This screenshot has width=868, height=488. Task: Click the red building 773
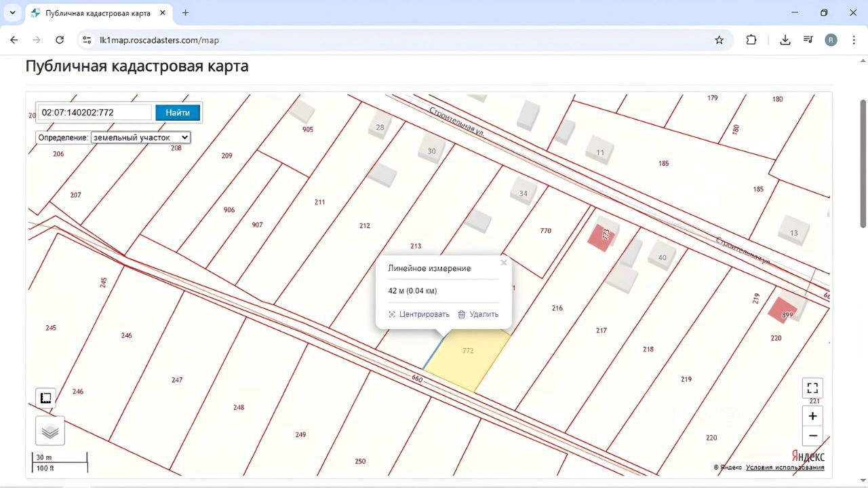point(600,238)
